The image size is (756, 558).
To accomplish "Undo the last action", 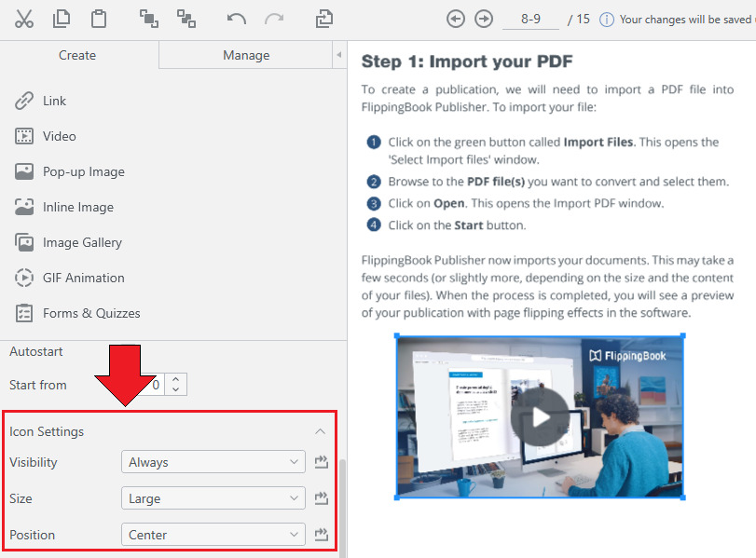I will (x=236, y=20).
